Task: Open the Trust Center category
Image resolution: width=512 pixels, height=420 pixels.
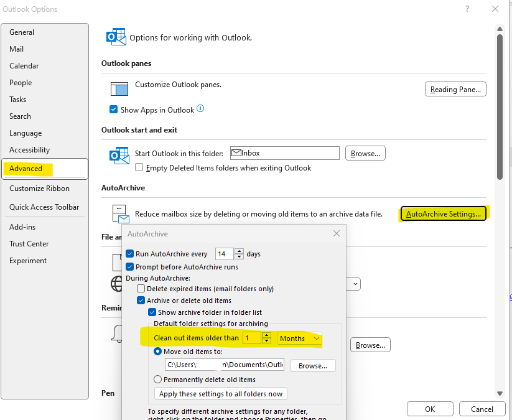Action: (x=45, y=244)
